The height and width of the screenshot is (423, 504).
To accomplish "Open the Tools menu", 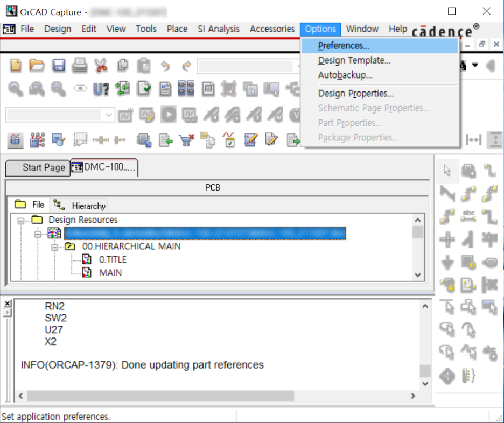I will click(x=146, y=29).
